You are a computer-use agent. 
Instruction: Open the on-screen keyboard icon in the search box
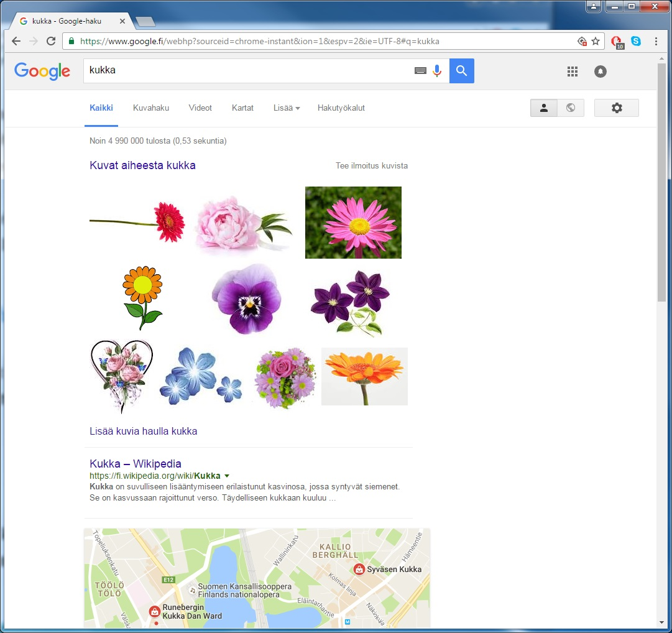[x=420, y=71]
